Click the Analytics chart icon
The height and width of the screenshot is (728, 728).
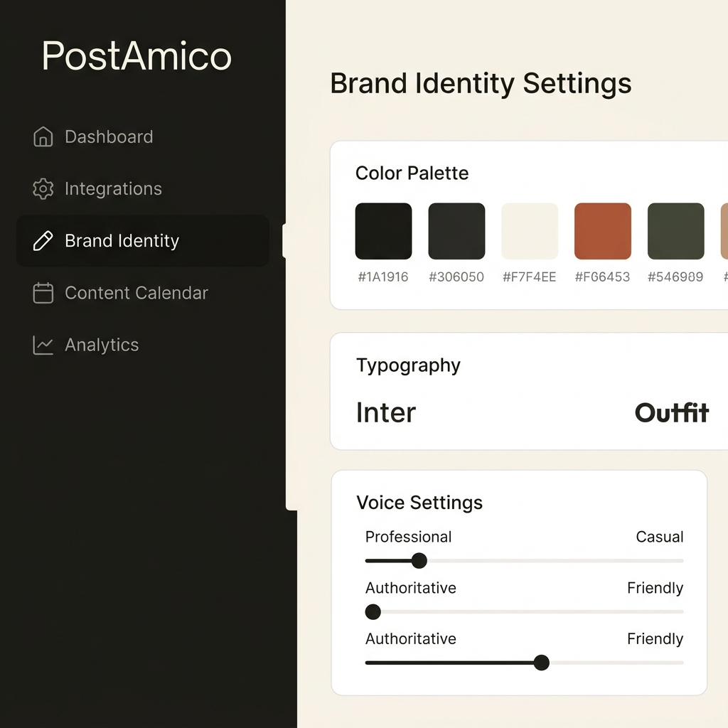[43, 345]
